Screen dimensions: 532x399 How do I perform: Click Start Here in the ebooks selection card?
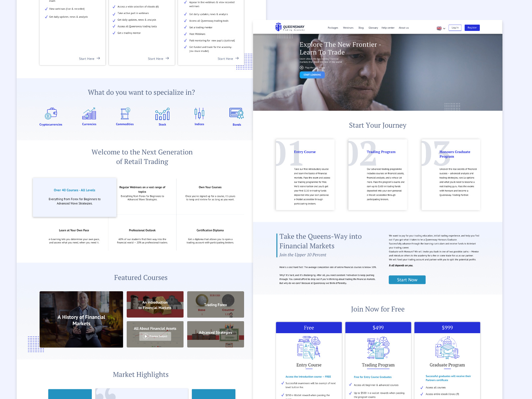point(159,59)
